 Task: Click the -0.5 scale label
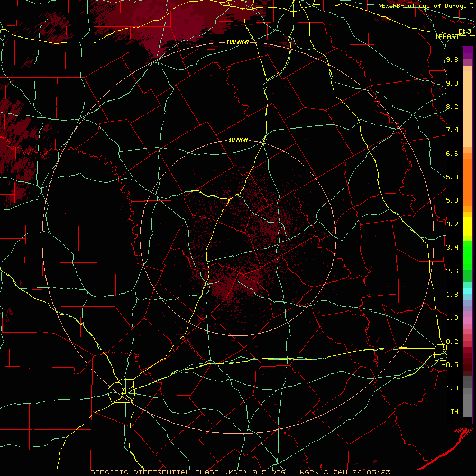[450, 365]
